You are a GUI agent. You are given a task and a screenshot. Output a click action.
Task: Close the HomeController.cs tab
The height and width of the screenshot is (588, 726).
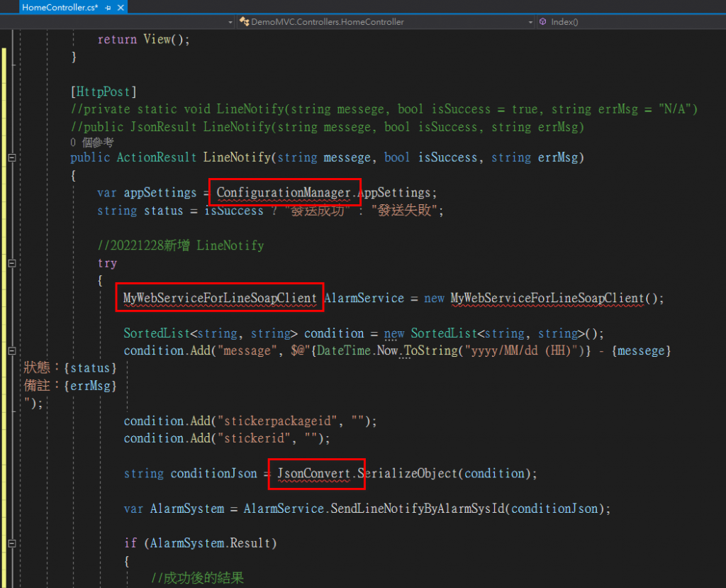coord(121,8)
